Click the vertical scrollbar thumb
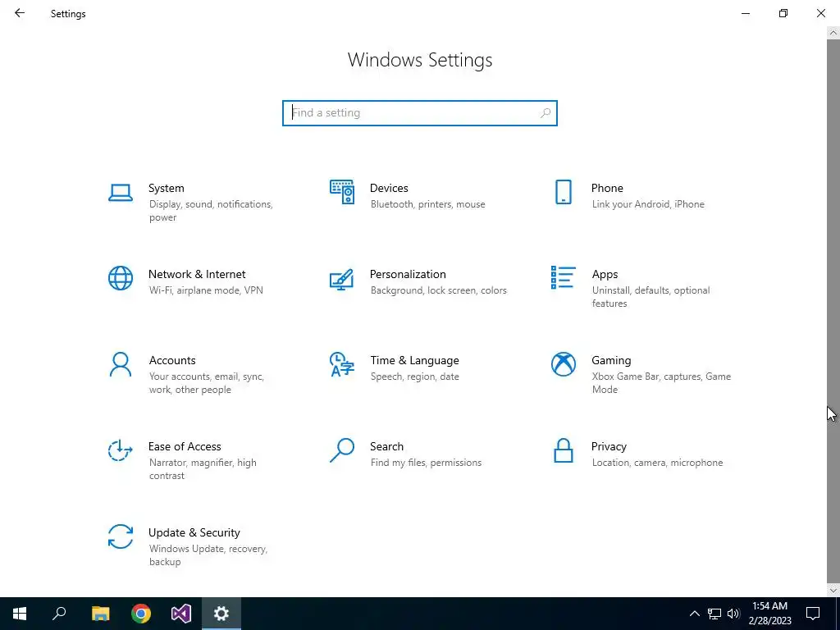The width and height of the screenshot is (840, 630). point(833,311)
